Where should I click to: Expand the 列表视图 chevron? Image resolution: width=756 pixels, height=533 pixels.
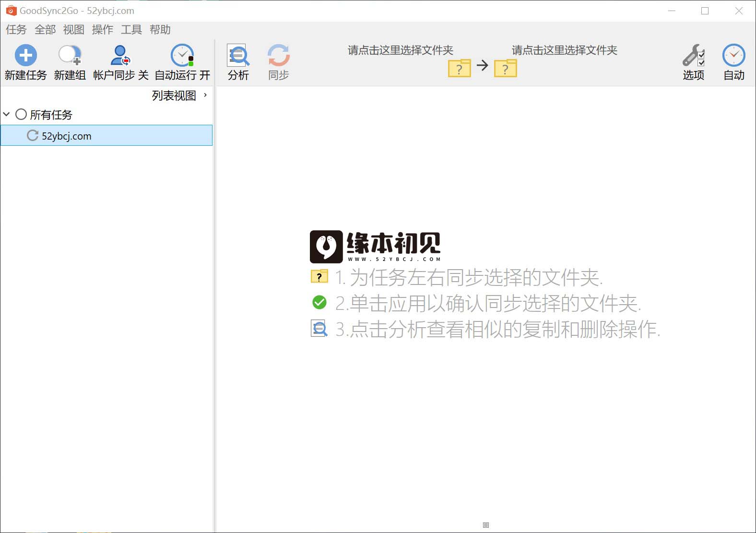(x=205, y=95)
